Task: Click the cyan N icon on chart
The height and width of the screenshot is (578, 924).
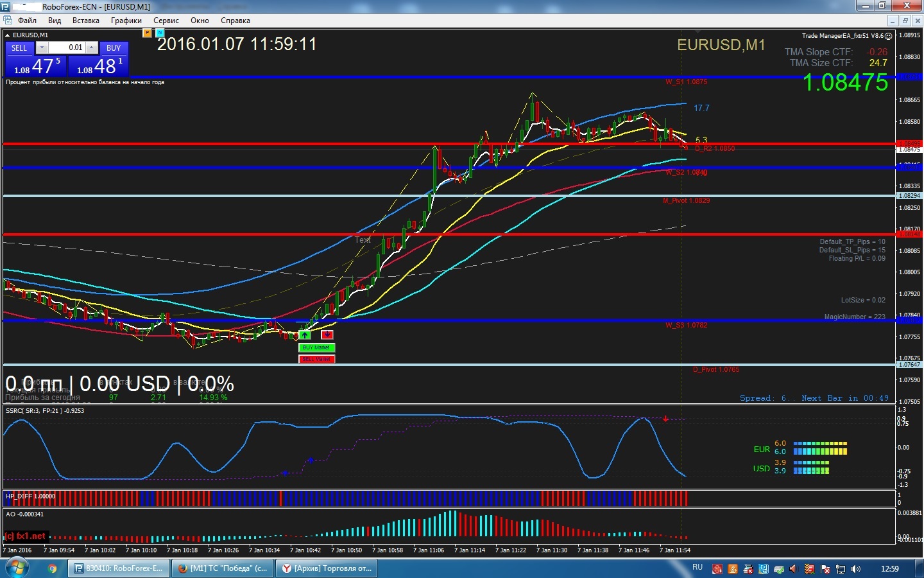Action: 160,33
